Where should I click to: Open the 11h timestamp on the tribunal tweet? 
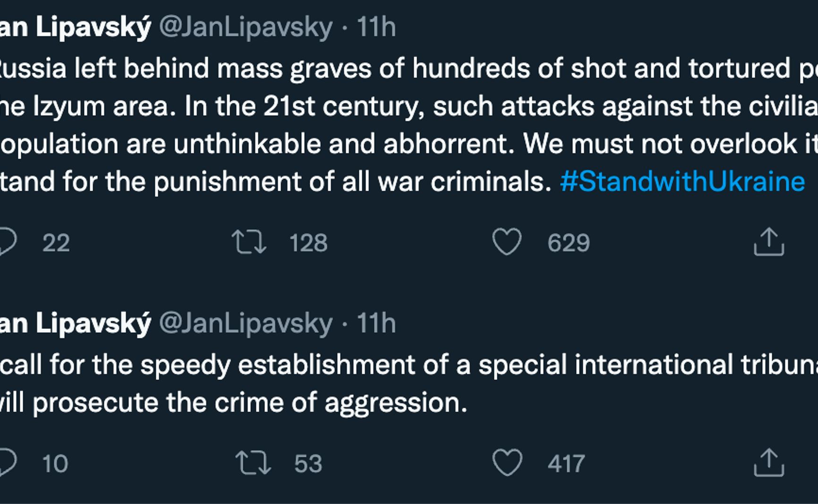(376, 323)
